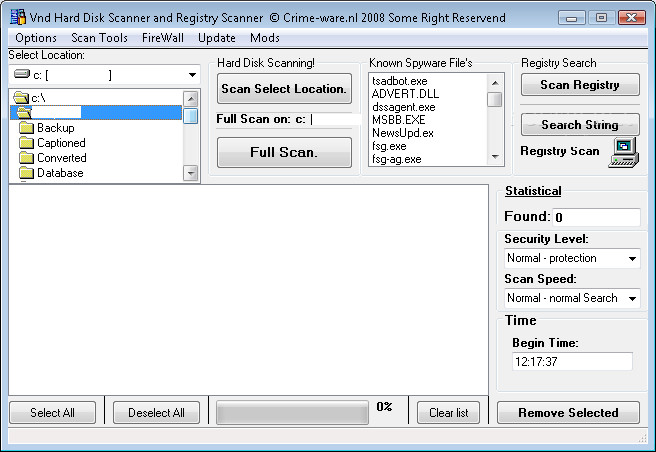Click the Clear list button
This screenshot has height=452, width=656.
448,413
